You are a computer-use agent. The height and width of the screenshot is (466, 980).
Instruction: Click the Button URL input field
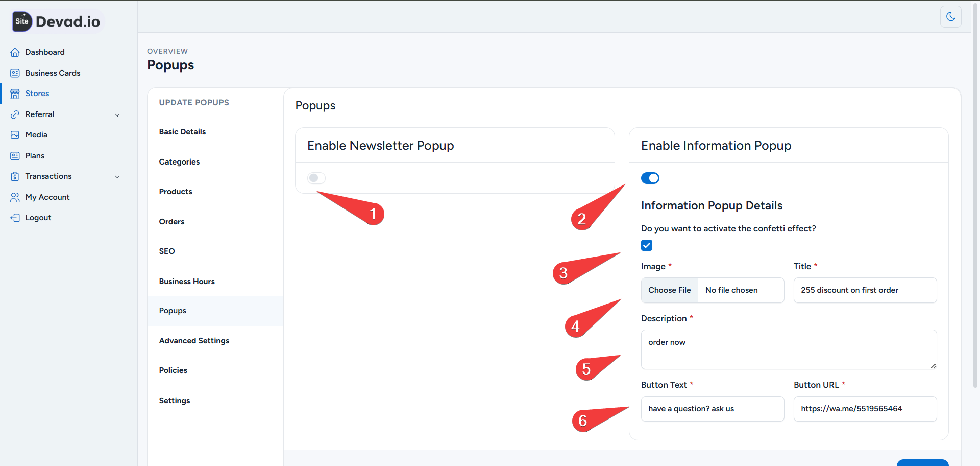click(x=865, y=408)
